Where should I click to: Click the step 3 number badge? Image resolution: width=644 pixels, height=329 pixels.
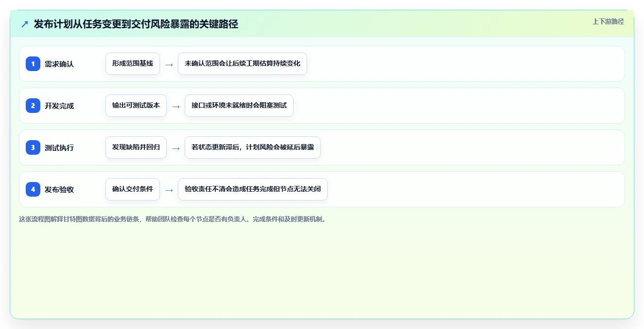pos(33,147)
